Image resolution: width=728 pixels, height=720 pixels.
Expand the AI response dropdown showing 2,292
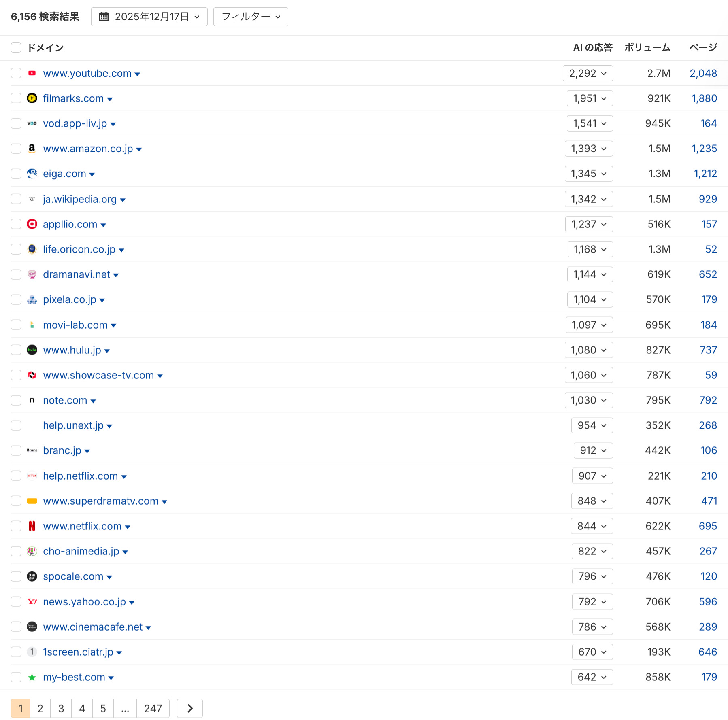588,73
